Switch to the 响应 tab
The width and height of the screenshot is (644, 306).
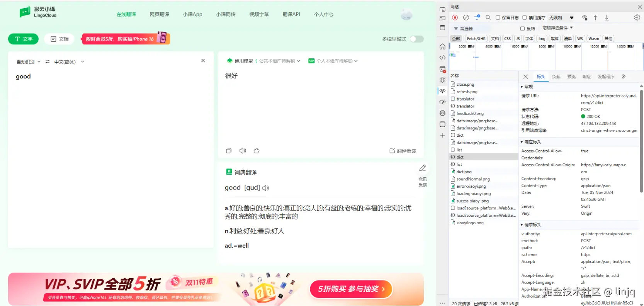pyautogui.click(x=587, y=76)
